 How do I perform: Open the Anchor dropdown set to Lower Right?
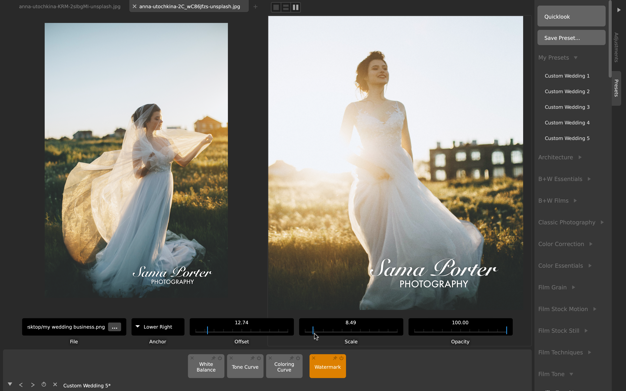[x=158, y=327]
